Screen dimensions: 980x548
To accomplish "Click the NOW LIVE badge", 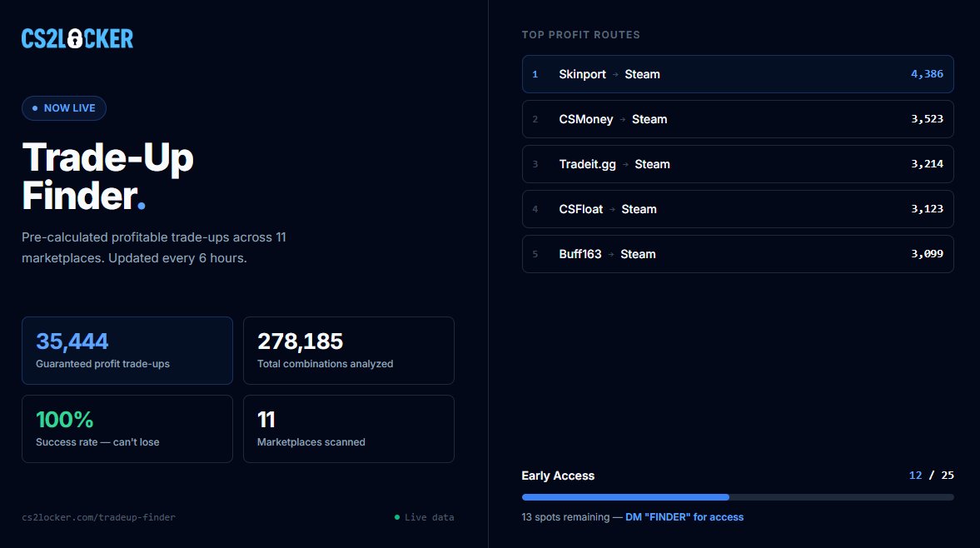I will (64, 108).
